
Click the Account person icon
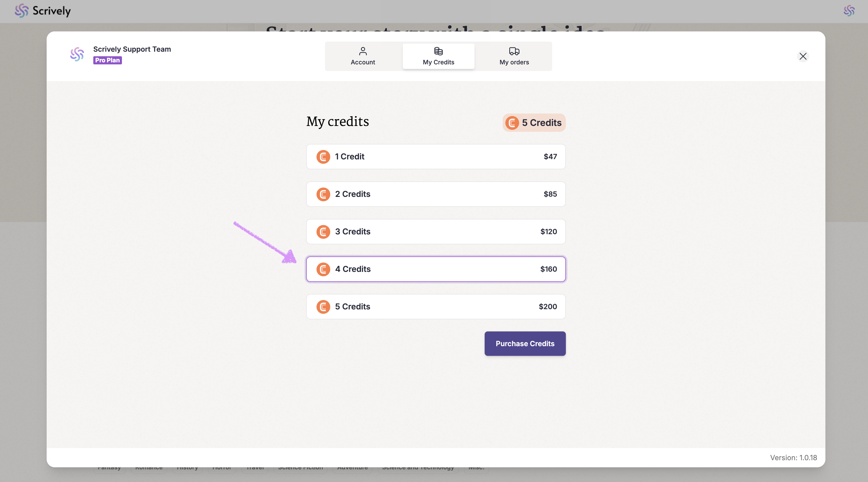(363, 51)
